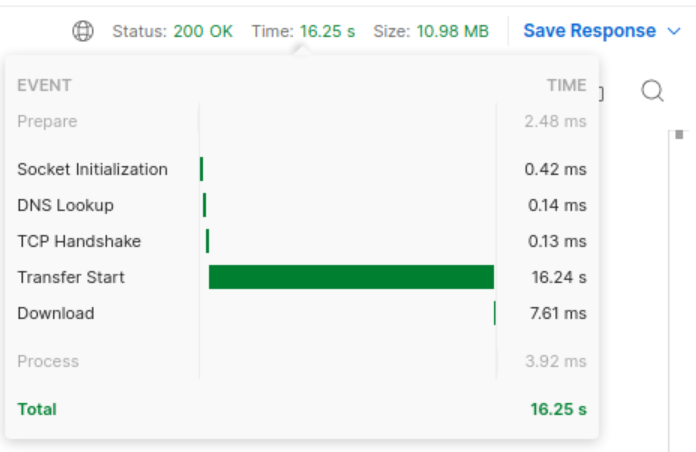This screenshot has width=696, height=452.
Task: Click the Process event label
Action: (47, 361)
